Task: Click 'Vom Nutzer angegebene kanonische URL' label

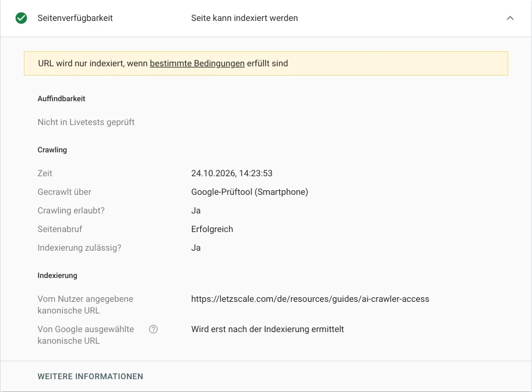Action: click(x=86, y=305)
